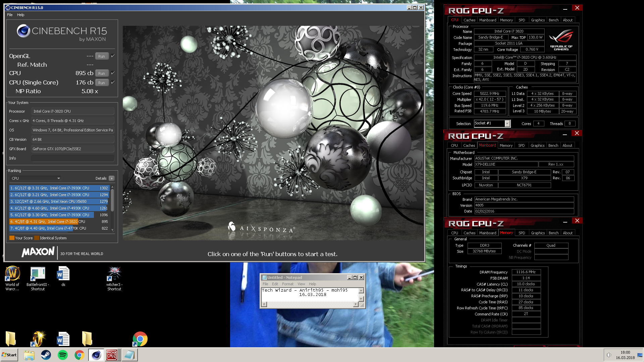Select ranking row 6 i7-3820 895
644x362 pixels.
click(59, 222)
